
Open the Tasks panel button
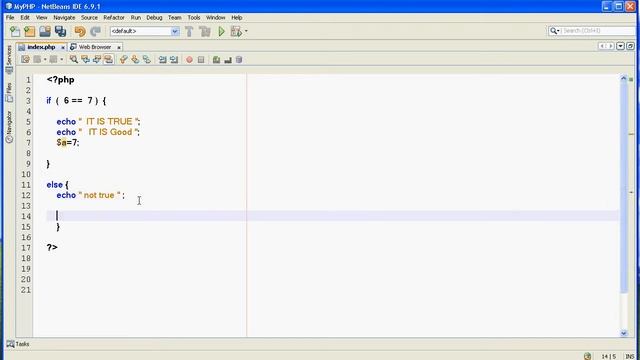[x=18, y=344]
